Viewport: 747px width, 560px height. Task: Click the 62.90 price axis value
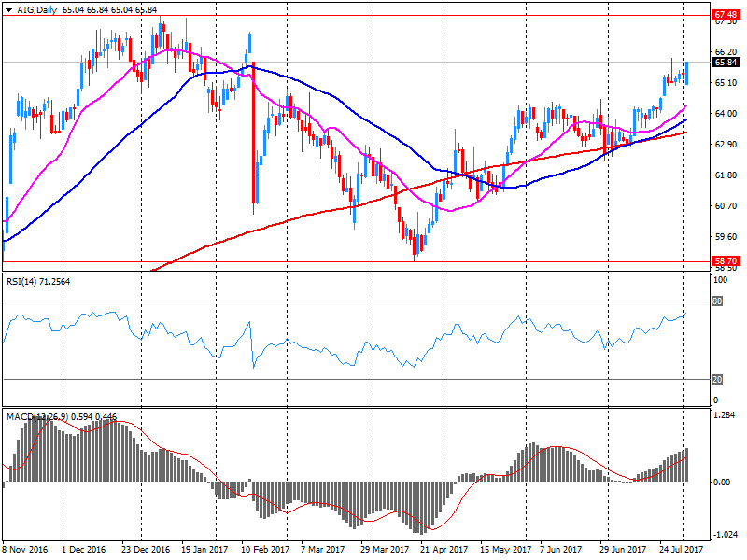coord(726,145)
